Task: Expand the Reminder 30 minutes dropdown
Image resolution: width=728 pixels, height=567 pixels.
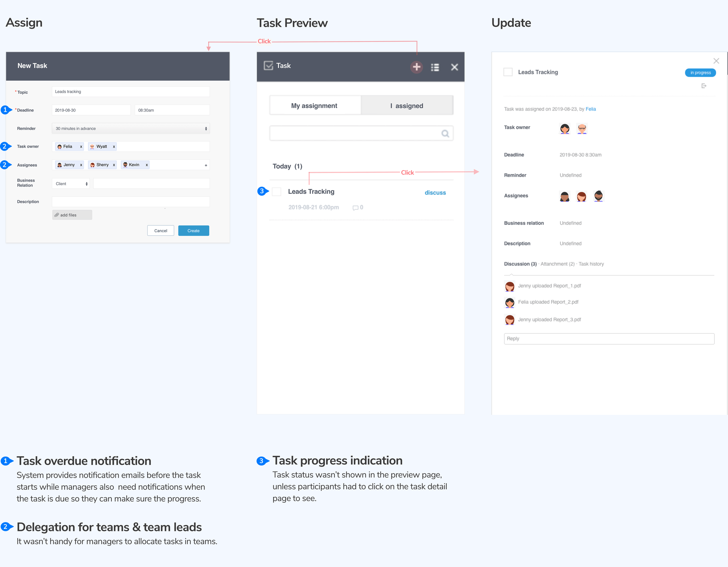Action: 131,129
